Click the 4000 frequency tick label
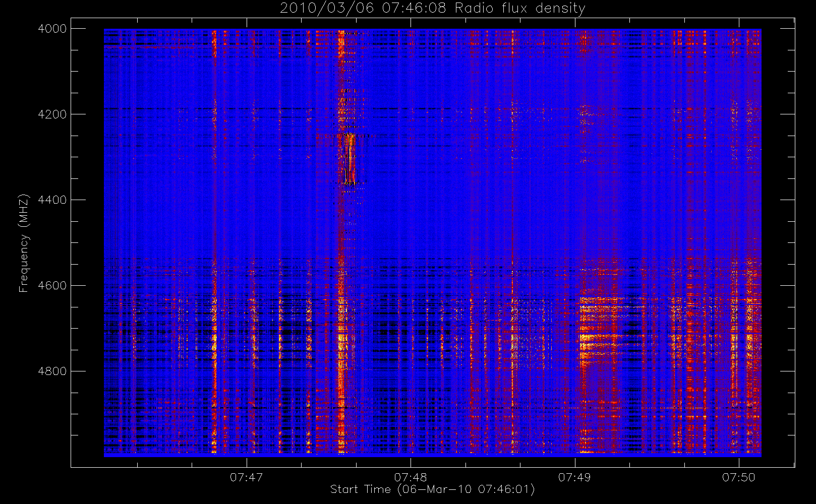 [x=52, y=29]
